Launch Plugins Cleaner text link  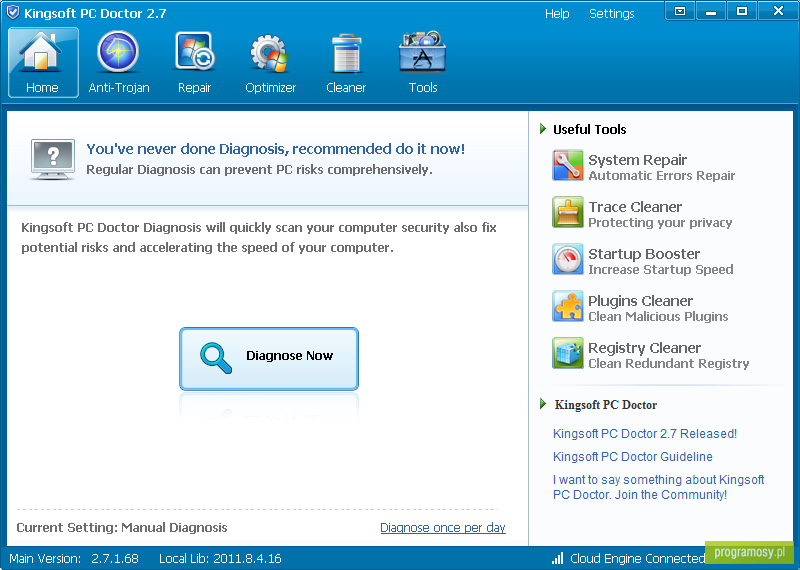point(640,301)
